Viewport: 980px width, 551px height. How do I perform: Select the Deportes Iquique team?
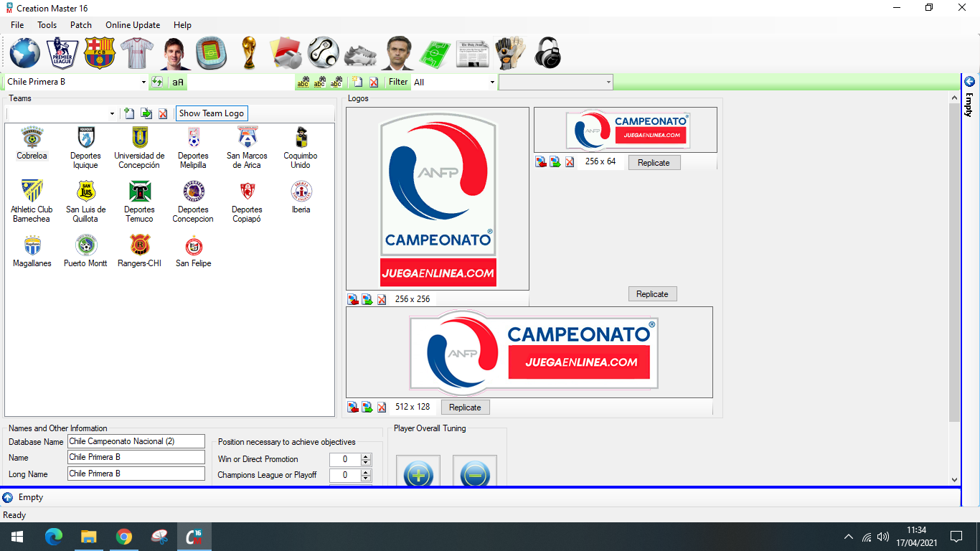pos(85,149)
